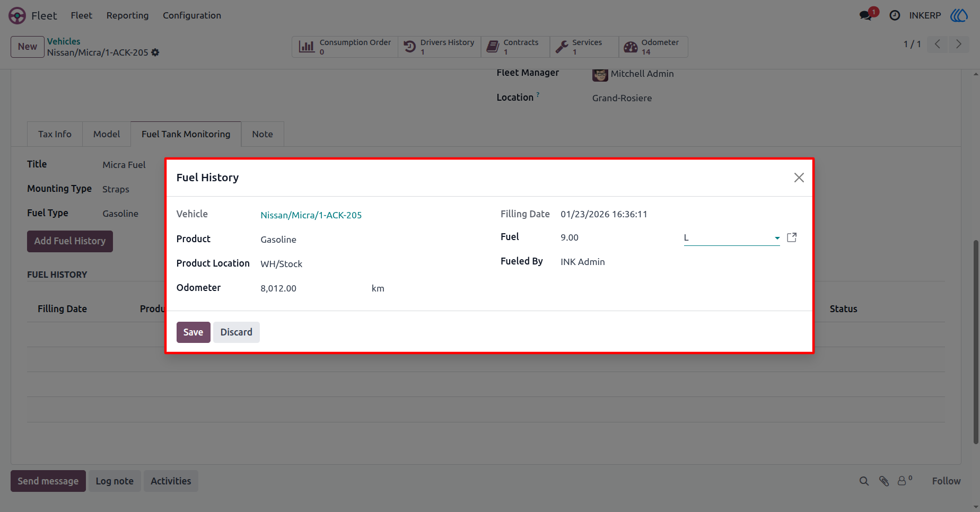Image resolution: width=980 pixels, height=512 pixels.
Task: Click the chatter search icon
Action: (864, 481)
